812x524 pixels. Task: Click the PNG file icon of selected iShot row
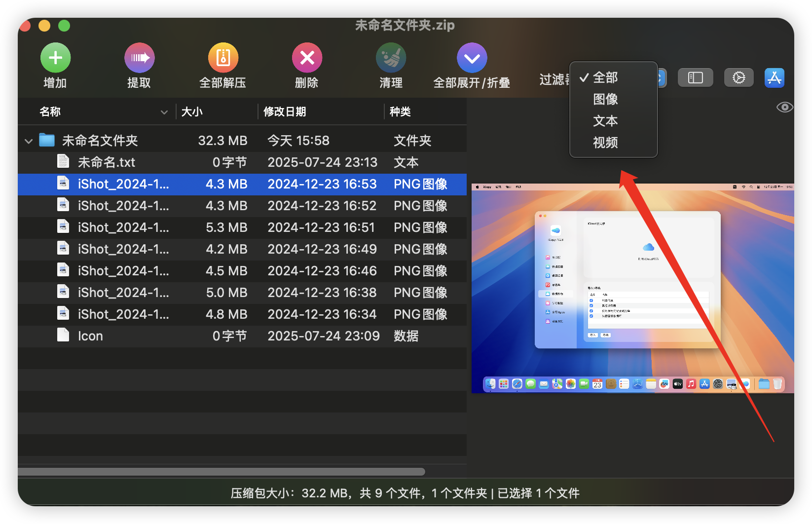coord(63,184)
